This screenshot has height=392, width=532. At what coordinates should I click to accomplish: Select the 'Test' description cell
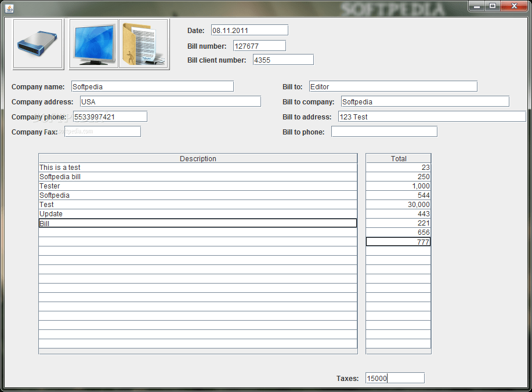[198, 205]
